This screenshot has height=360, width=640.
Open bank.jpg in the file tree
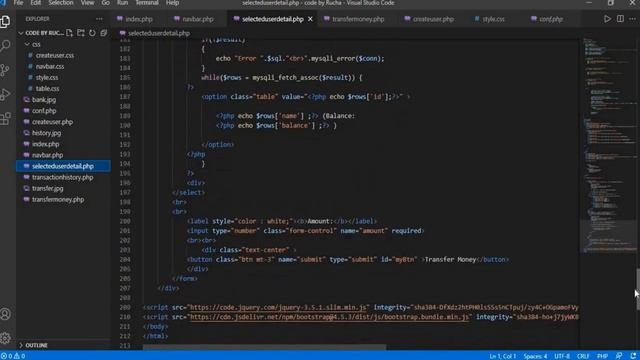pos(44,100)
